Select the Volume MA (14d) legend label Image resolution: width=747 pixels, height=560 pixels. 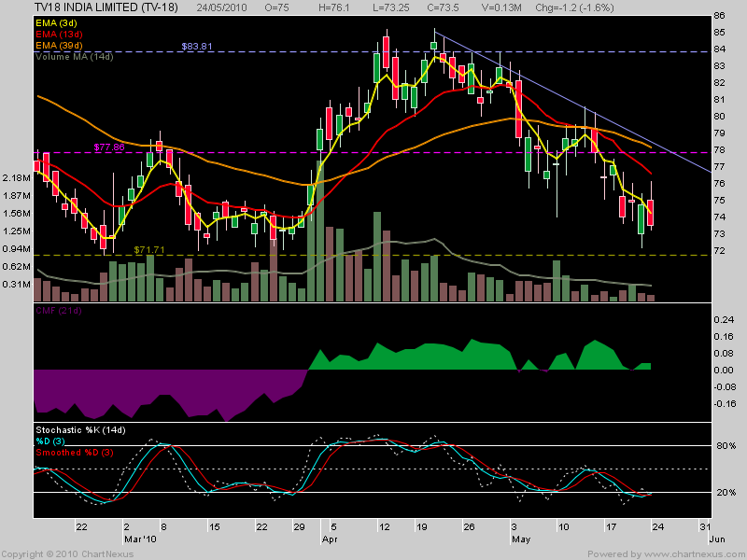point(75,57)
